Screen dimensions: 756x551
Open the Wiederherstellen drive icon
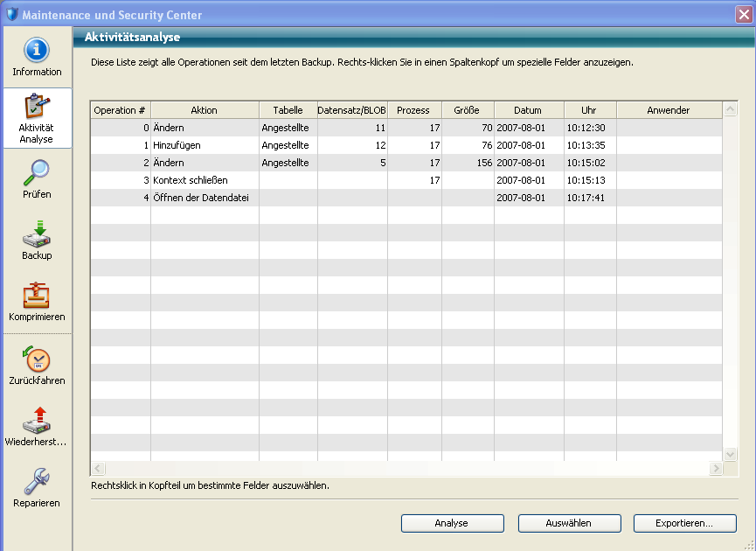pyautogui.click(x=37, y=420)
